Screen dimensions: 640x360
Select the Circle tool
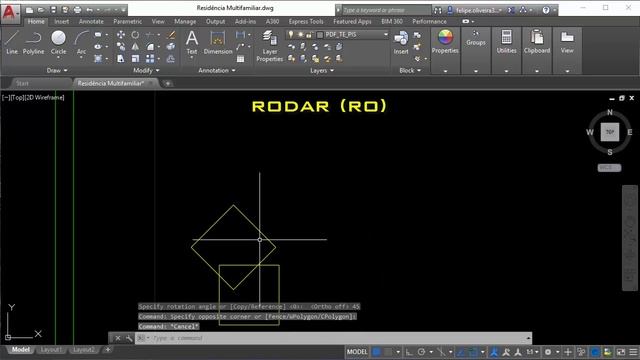58,42
